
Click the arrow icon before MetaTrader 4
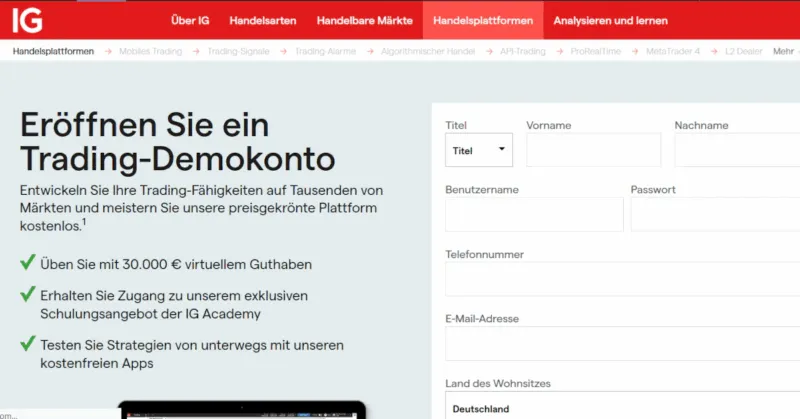tap(635, 52)
